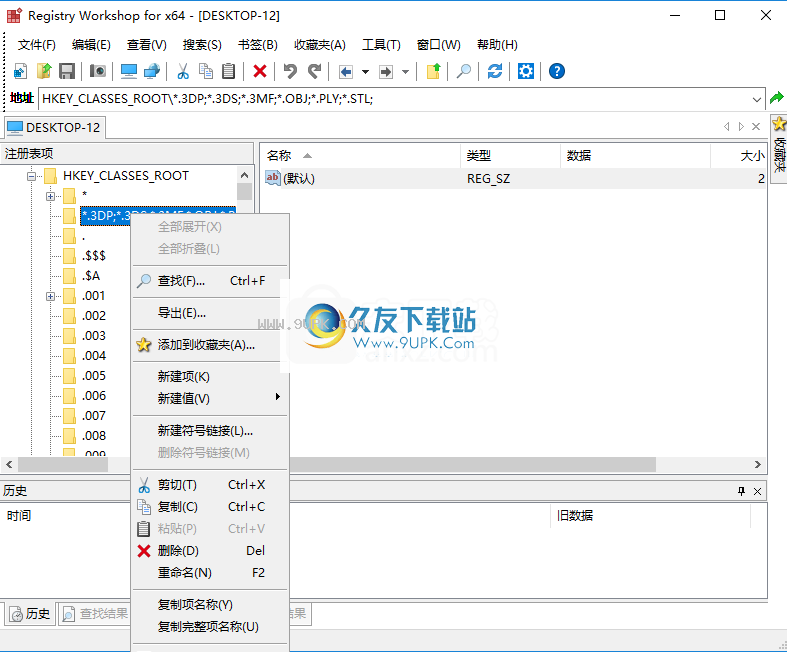
Task: Open the 窗口(W) menu
Action: click(439, 45)
